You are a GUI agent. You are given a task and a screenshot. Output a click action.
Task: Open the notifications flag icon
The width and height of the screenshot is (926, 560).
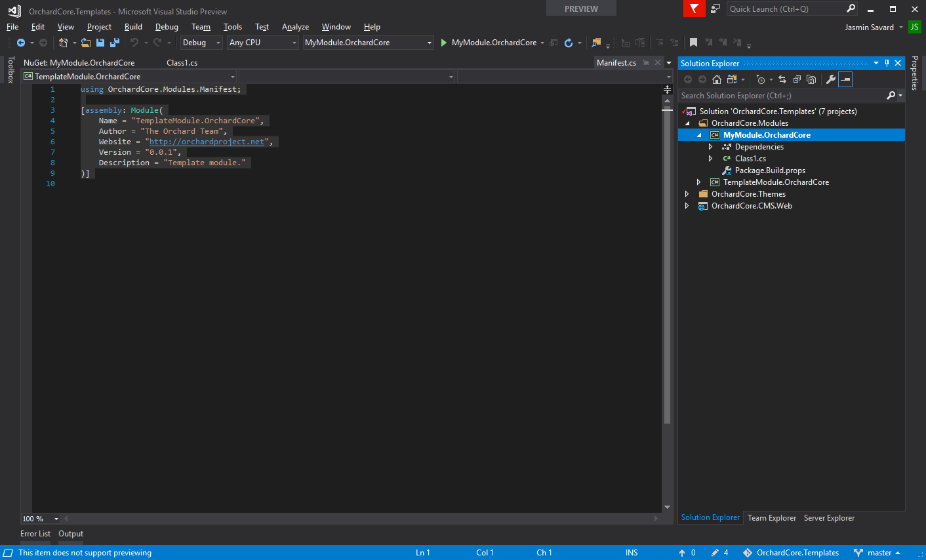694,9
